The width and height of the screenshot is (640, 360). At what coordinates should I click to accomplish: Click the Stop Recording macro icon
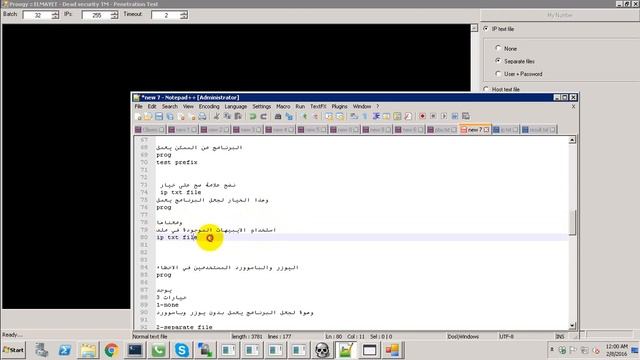click(433, 117)
